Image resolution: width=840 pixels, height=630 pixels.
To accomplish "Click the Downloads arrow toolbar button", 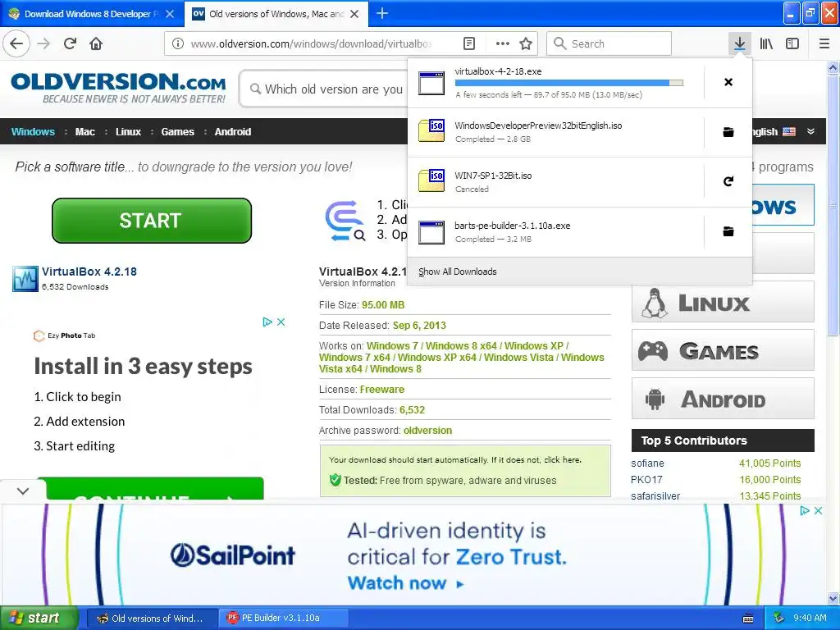I will pos(739,43).
